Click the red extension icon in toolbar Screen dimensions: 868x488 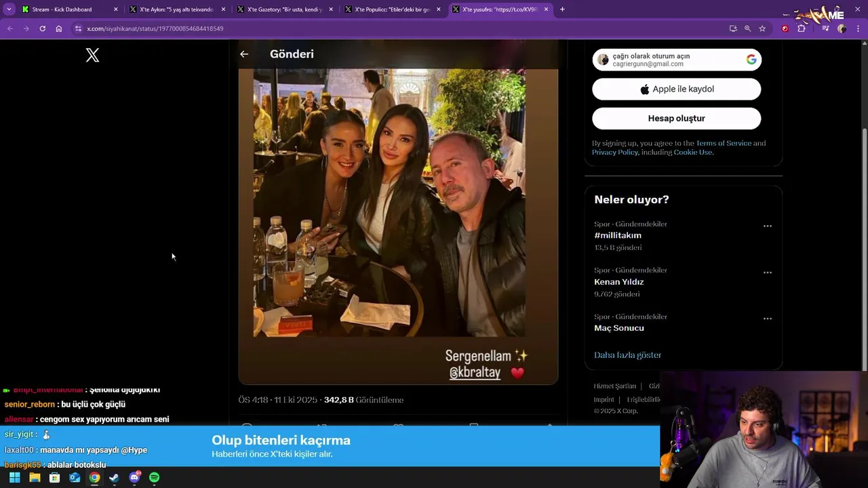tap(785, 28)
